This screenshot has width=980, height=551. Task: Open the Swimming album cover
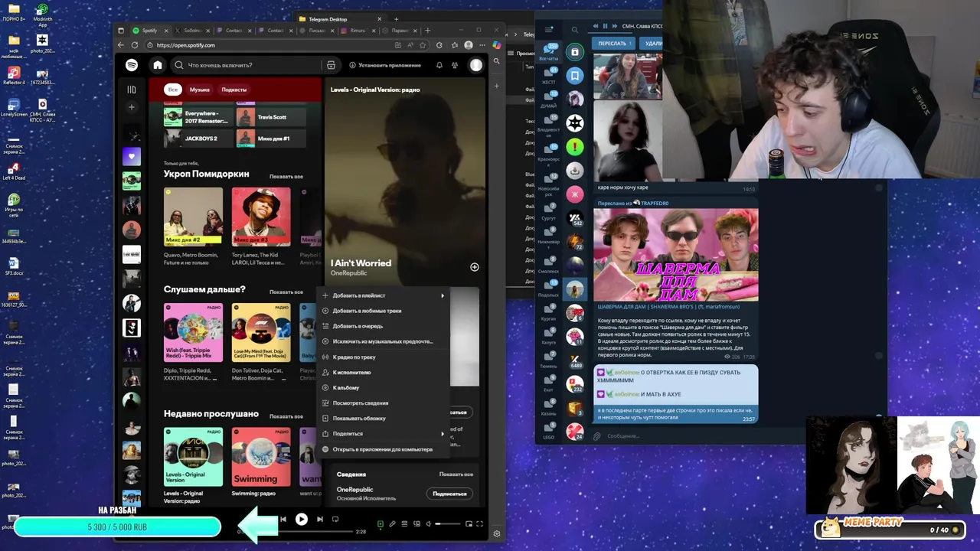click(x=261, y=457)
